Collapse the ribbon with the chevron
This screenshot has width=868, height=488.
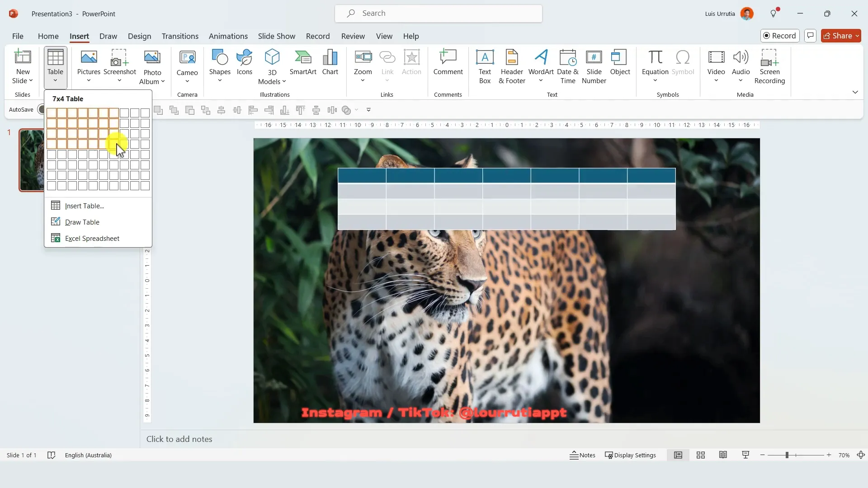tap(855, 92)
